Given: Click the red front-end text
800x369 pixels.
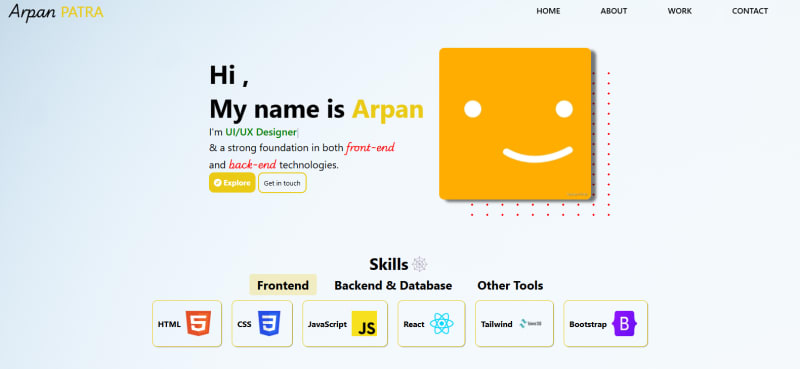Looking at the screenshot, I should click(370, 148).
